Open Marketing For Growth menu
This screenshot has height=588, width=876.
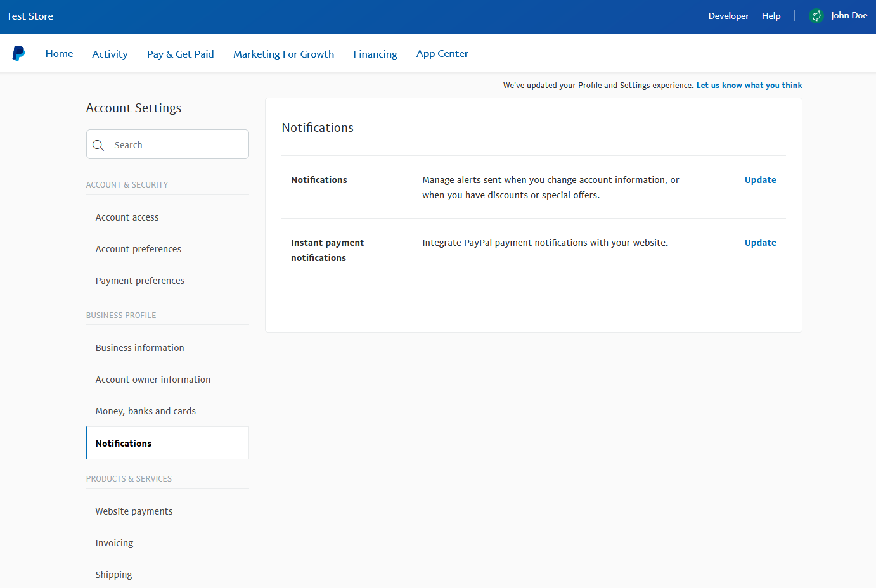[x=283, y=54]
